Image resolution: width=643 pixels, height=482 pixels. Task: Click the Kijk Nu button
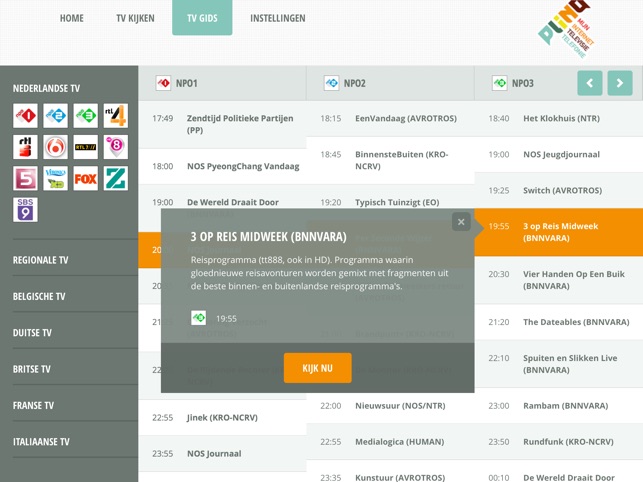(x=317, y=368)
